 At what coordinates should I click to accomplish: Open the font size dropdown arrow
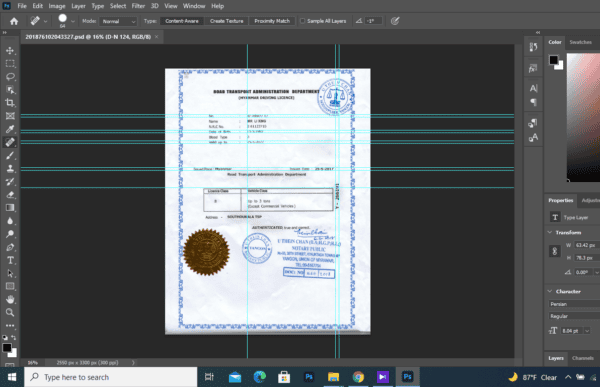587,331
